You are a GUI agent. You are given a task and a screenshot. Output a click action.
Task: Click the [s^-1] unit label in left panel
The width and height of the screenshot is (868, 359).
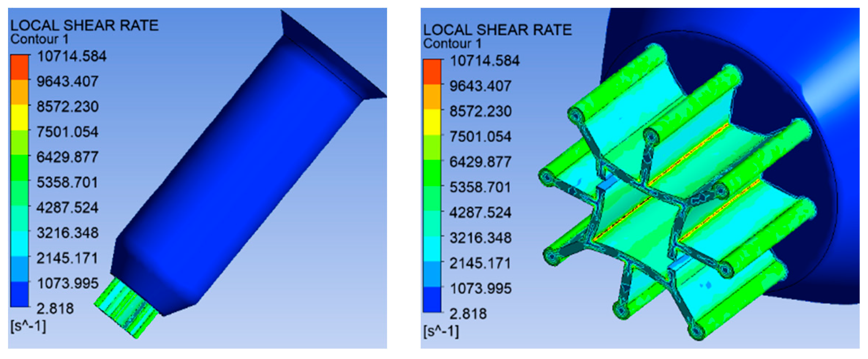point(29,326)
